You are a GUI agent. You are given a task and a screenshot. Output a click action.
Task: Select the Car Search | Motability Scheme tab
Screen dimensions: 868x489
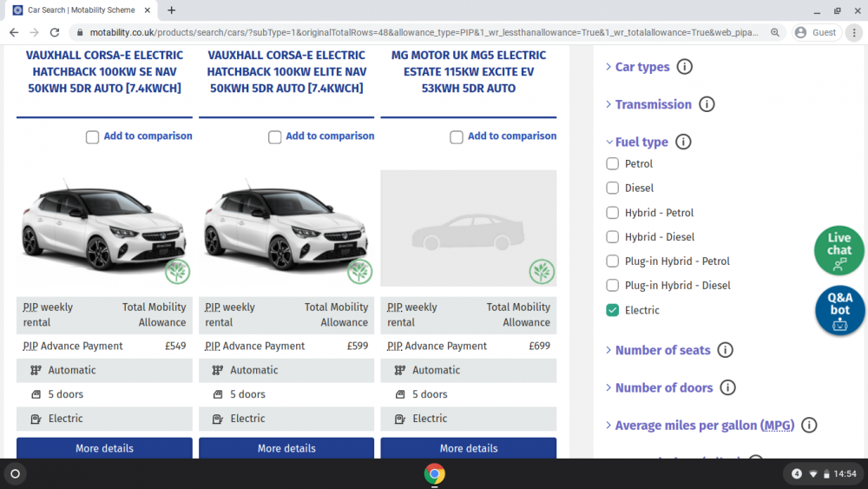(81, 10)
